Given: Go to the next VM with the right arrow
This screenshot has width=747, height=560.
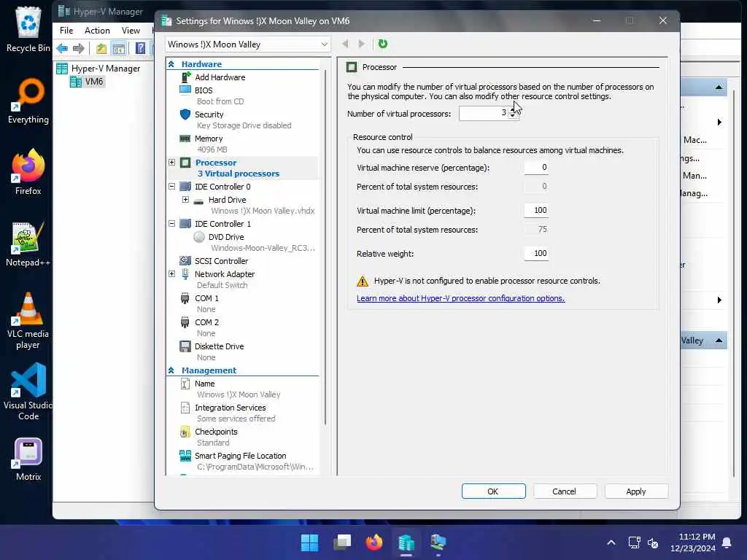Looking at the screenshot, I should (x=362, y=44).
